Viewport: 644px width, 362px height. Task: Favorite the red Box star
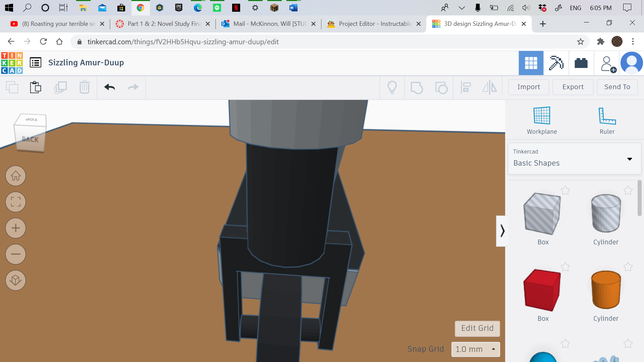tap(566, 267)
